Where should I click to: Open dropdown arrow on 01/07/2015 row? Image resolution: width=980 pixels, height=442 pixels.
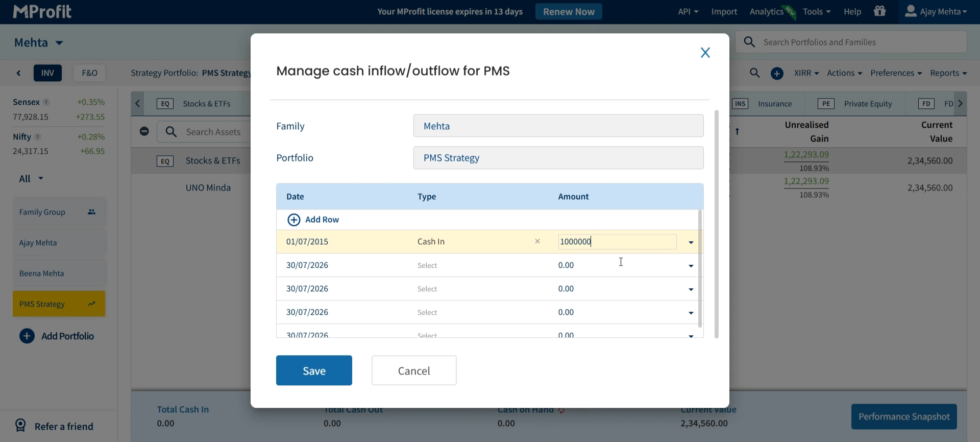tap(691, 242)
